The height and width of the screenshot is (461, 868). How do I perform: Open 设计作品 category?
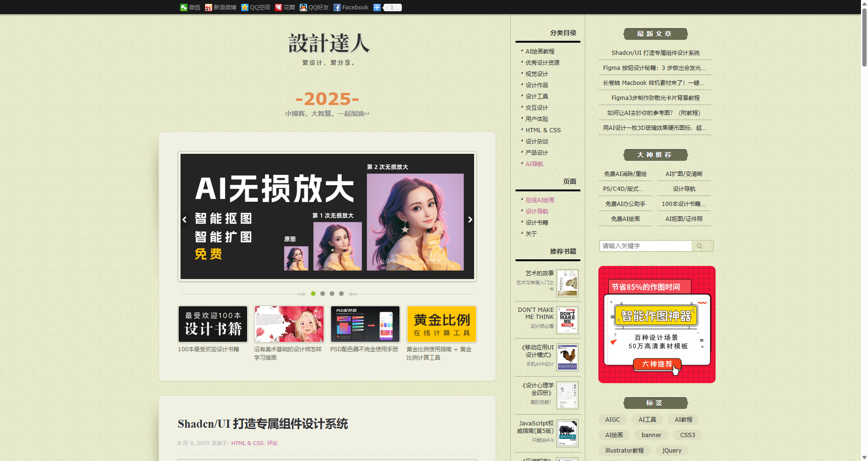pos(537,85)
